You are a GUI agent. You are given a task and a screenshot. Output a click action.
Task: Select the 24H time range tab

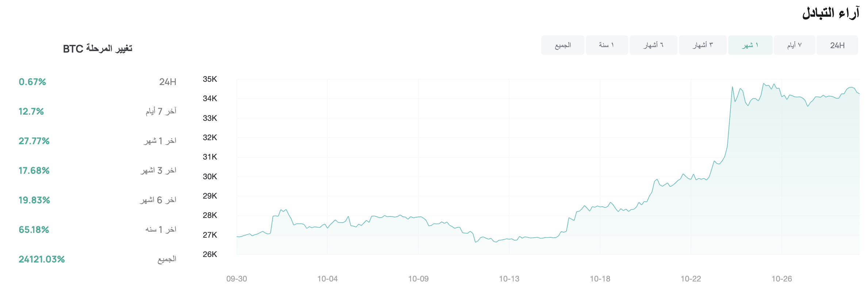pos(837,45)
